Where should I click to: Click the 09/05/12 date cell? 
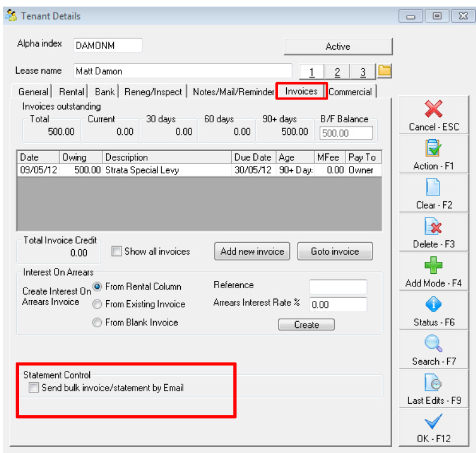click(x=38, y=170)
